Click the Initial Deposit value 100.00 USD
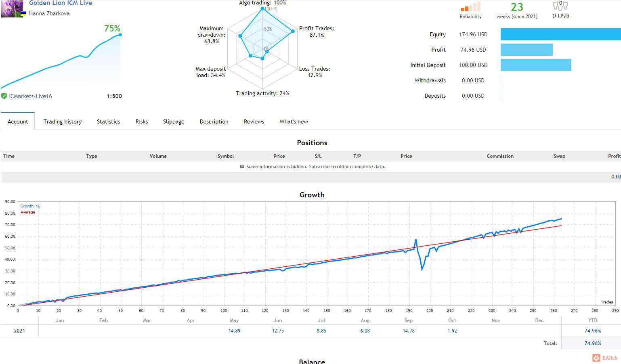Image resolution: width=621 pixels, height=364 pixels. click(473, 65)
